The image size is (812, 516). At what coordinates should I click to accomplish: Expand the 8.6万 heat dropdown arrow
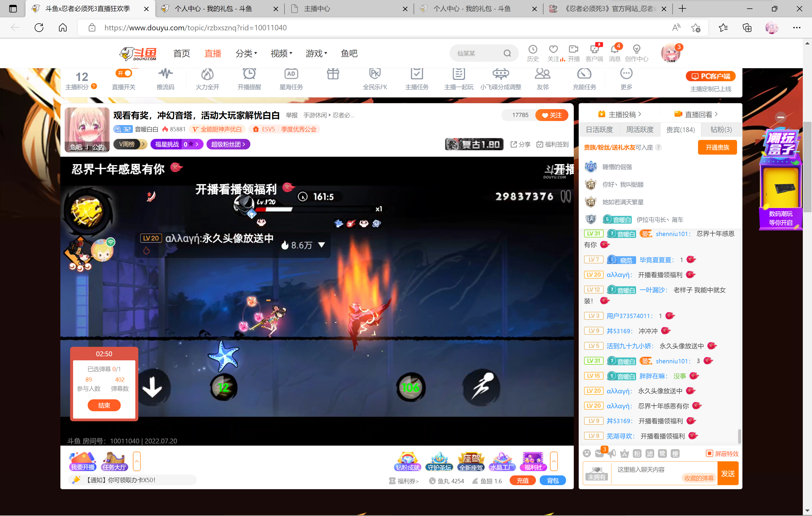pos(322,245)
